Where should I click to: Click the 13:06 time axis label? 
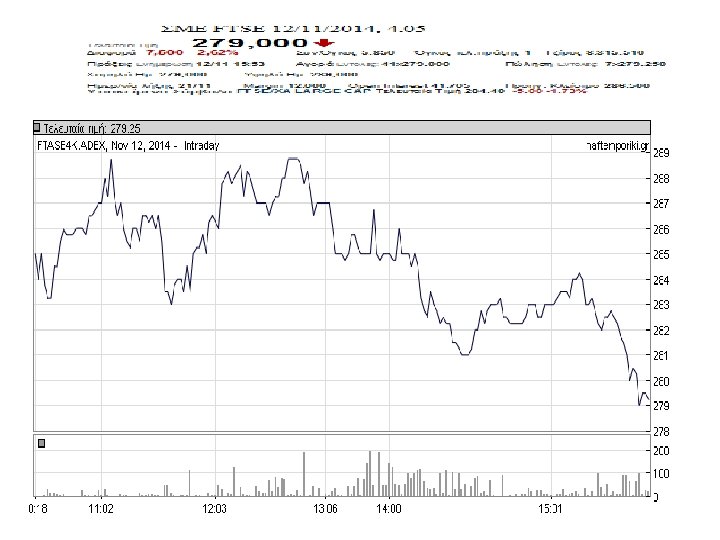(x=325, y=509)
